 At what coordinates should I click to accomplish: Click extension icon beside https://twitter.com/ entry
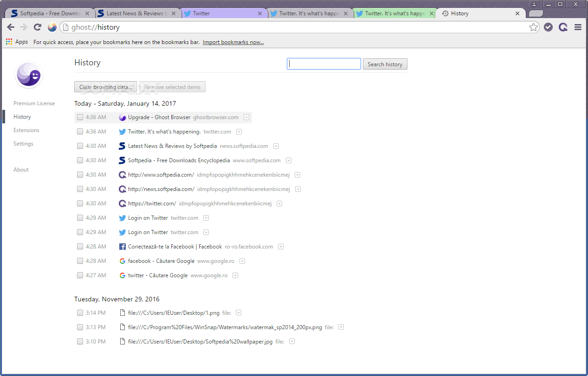[123, 204]
